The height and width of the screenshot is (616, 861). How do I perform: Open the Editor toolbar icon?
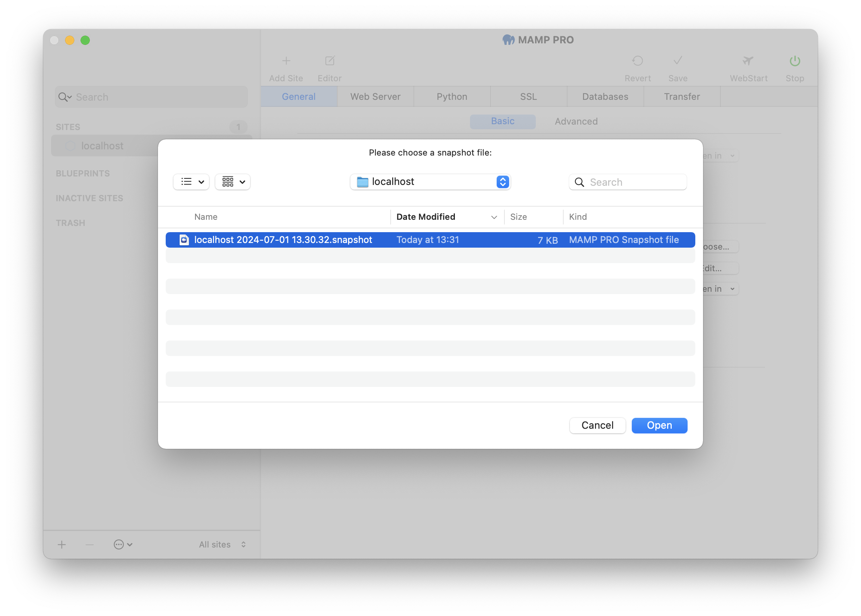329,61
